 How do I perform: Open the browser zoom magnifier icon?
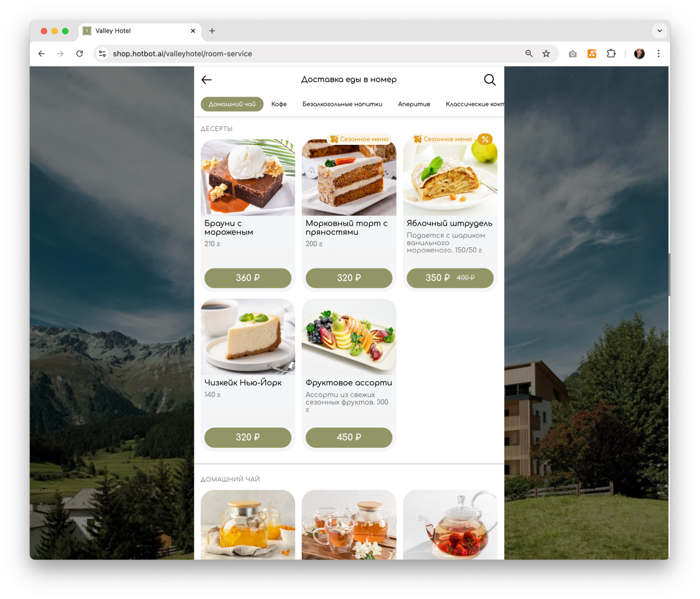pos(529,54)
